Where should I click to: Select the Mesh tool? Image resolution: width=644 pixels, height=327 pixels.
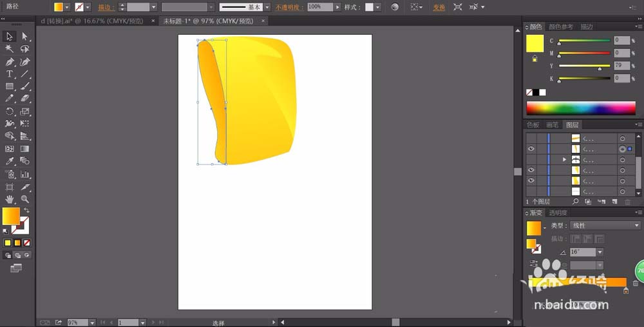10,148
